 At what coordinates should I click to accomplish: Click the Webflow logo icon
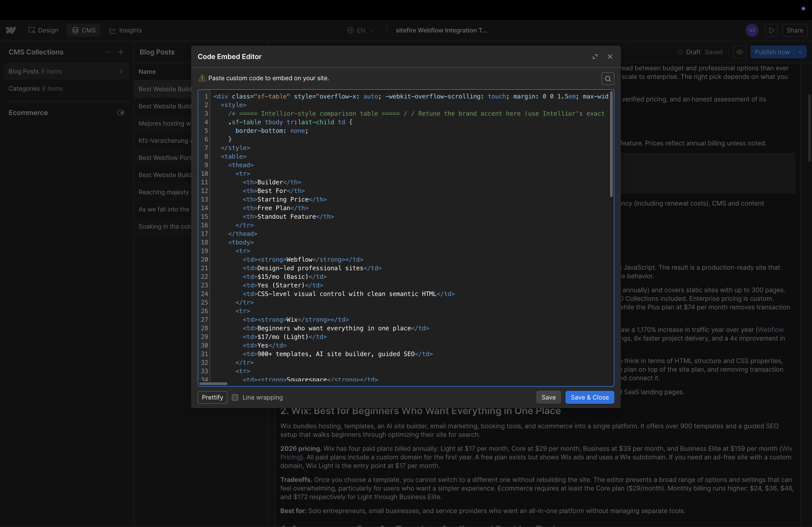point(11,30)
